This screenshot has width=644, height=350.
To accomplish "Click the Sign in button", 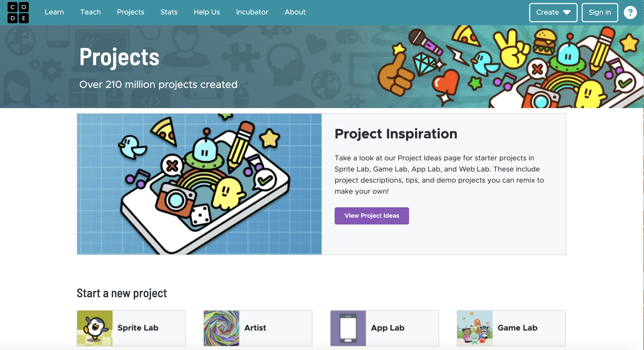I will [600, 12].
